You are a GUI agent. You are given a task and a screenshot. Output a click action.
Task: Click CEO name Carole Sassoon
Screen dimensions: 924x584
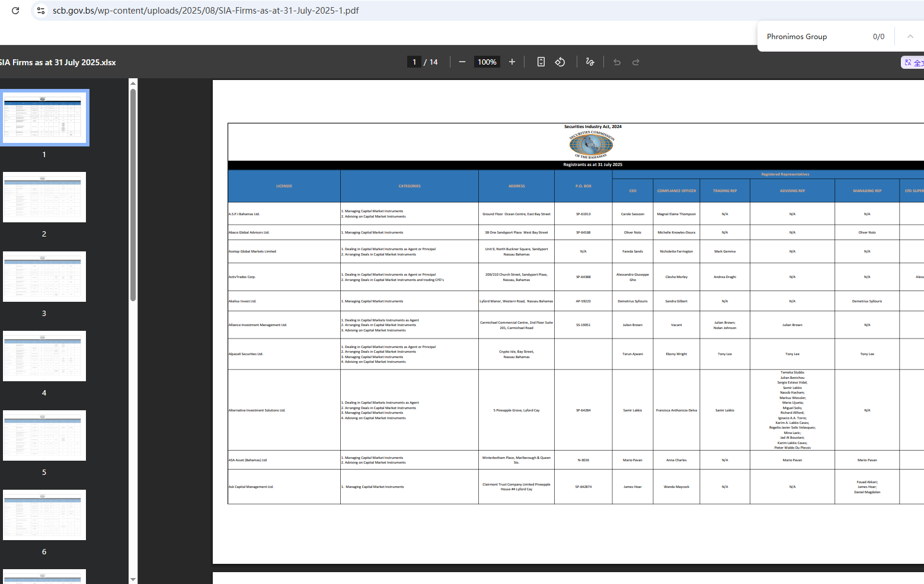click(x=632, y=214)
